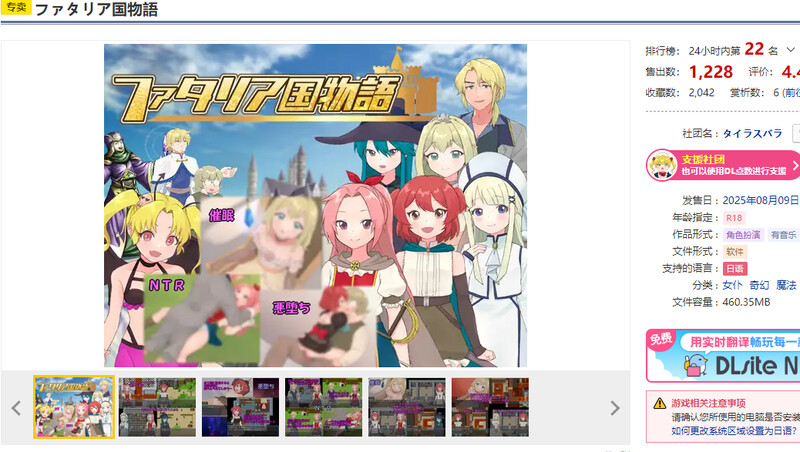Open the 魔法 category link

[786, 285]
